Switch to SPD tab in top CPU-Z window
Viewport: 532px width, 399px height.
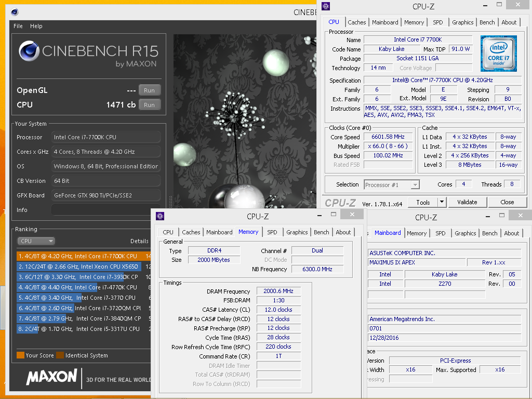pyautogui.click(x=437, y=22)
